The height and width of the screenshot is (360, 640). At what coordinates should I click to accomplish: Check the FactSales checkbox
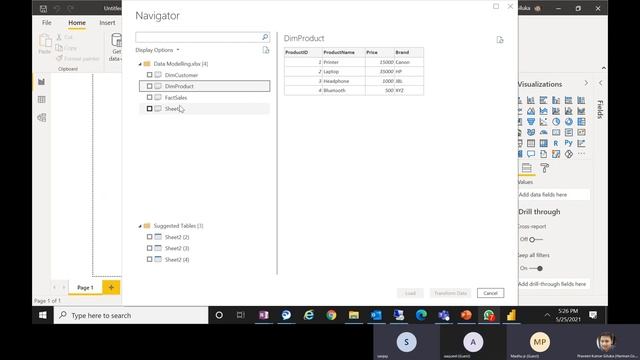point(149,97)
